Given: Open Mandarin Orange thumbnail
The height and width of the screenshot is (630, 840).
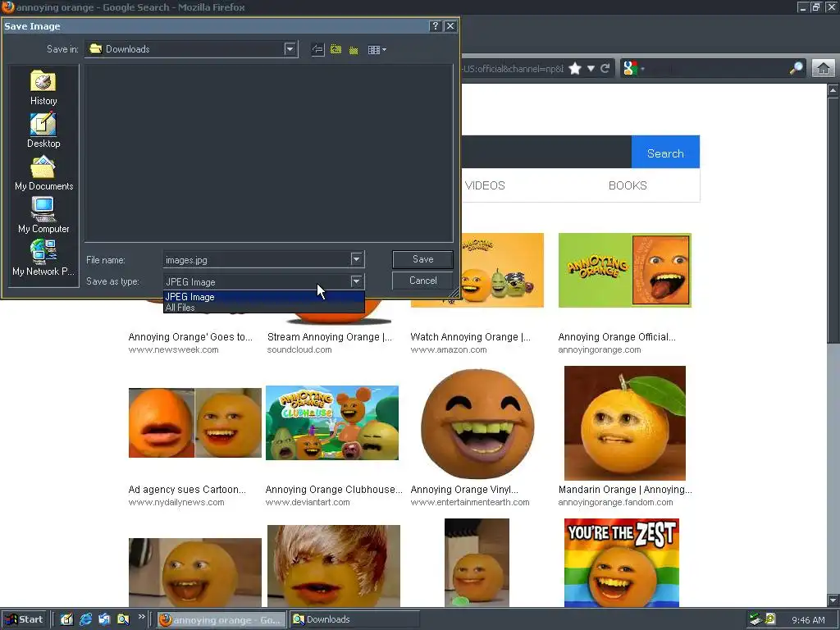Looking at the screenshot, I should coord(624,423).
